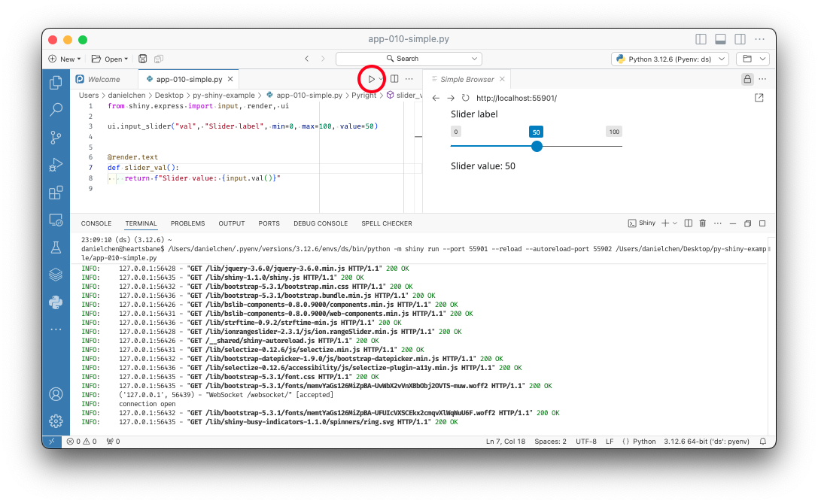Click the Spaces: 2 indentation indicator
Image resolution: width=818 pixels, height=504 pixels.
click(552, 442)
